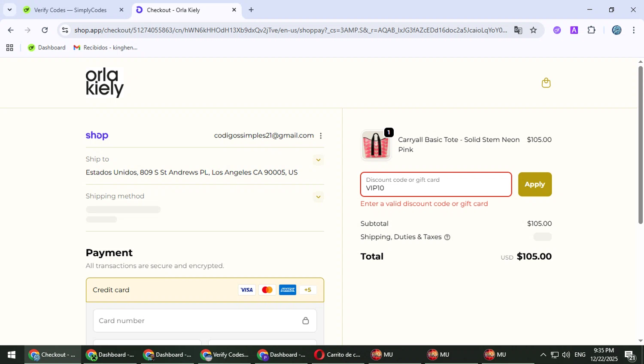Open the shopping bag cart icon

point(546,83)
